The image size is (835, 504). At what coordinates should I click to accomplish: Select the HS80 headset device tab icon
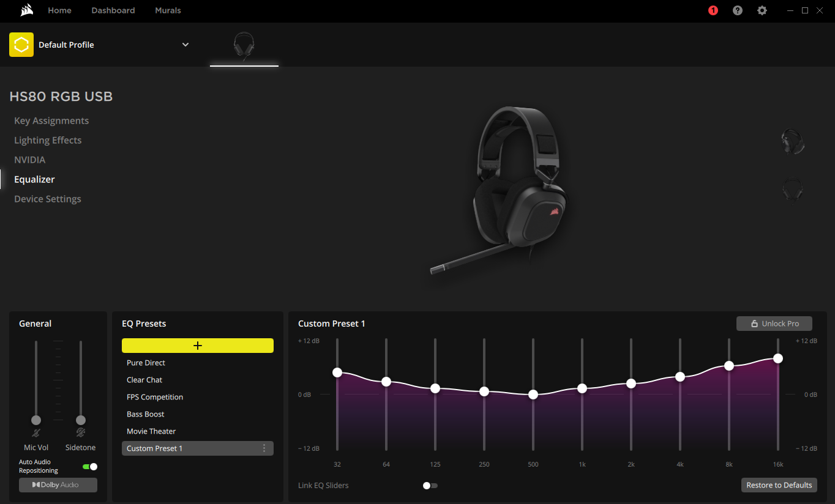pos(244,46)
